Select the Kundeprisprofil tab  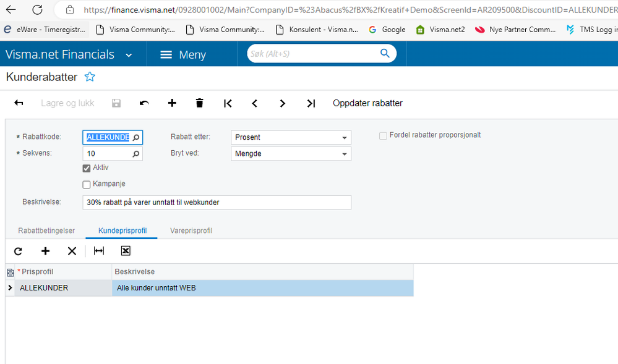point(122,231)
